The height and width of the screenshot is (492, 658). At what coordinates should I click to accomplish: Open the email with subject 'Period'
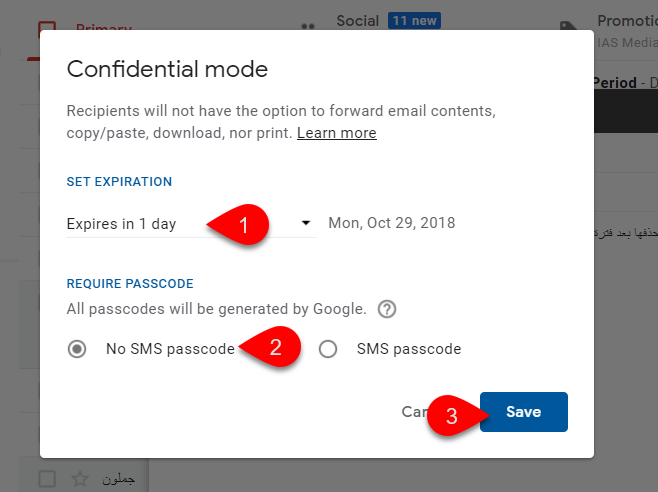point(625,83)
